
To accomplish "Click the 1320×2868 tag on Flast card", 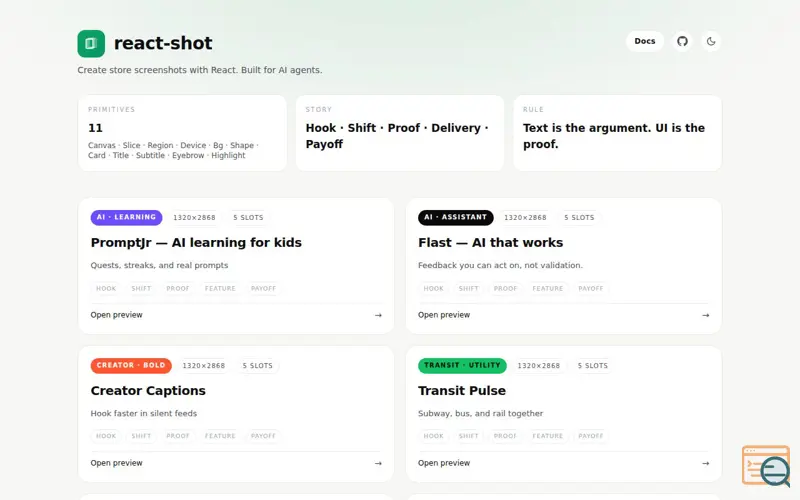I will (525, 217).
